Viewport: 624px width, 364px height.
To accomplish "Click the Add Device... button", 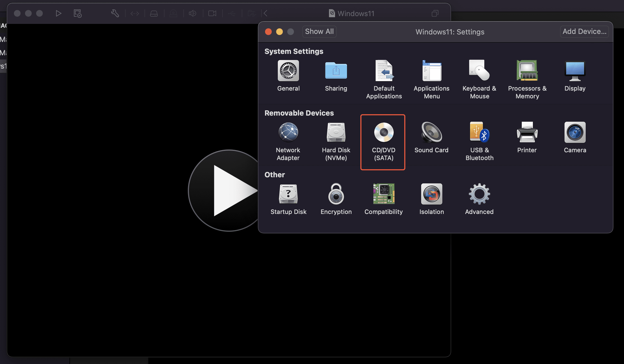I will tap(584, 31).
